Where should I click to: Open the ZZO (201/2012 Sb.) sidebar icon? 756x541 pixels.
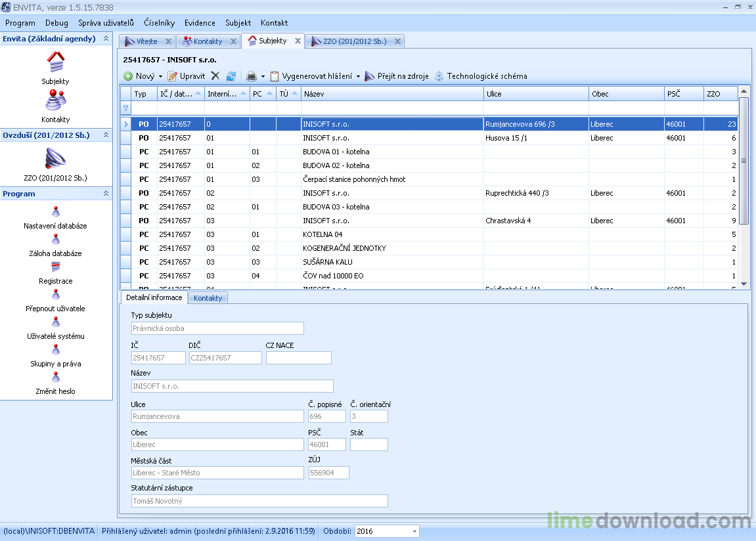click(55, 158)
